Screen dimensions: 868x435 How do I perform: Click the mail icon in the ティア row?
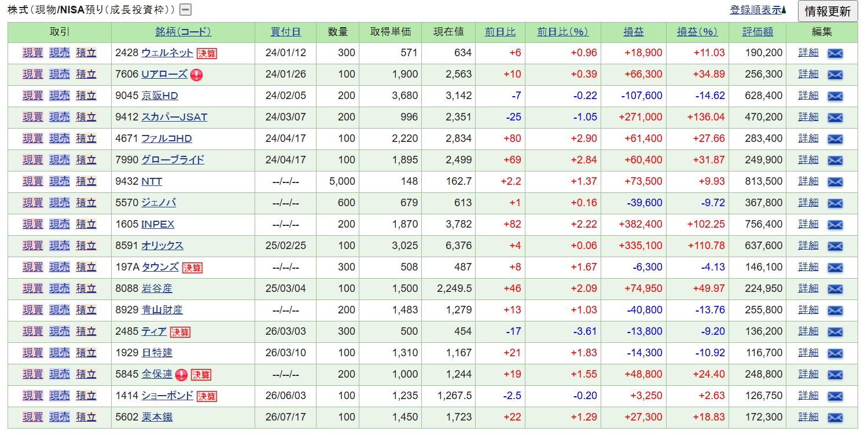tap(835, 332)
